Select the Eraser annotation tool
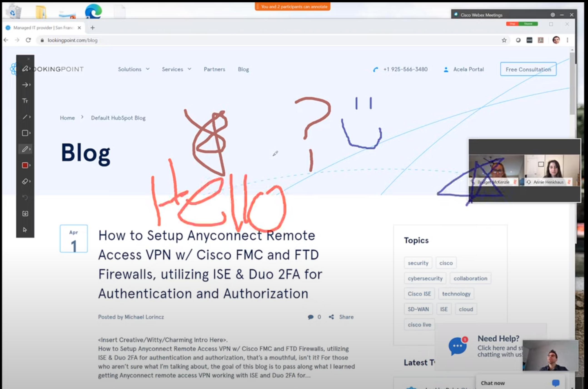Viewport: 588px width, 389px height. (x=25, y=181)
